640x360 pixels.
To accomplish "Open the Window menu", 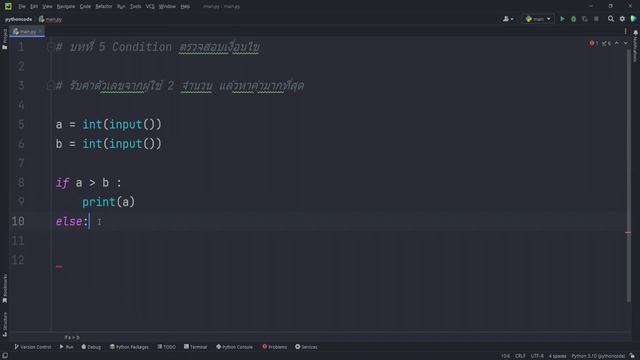I will [x=167, y=6].
